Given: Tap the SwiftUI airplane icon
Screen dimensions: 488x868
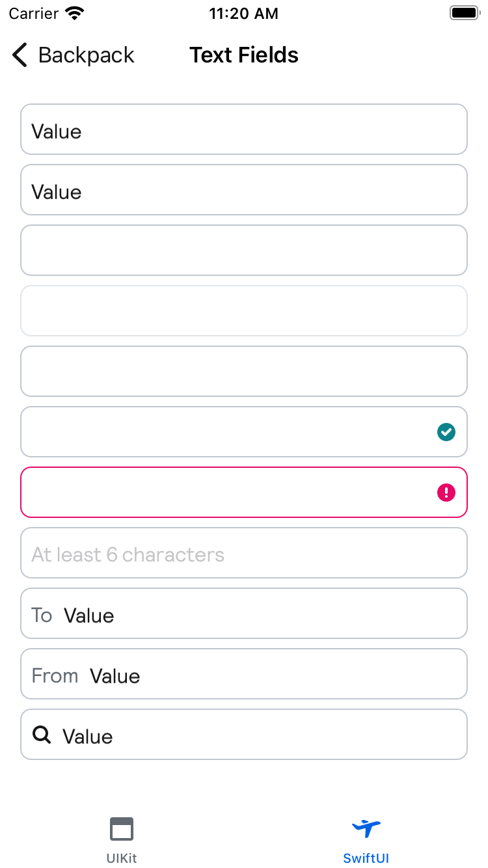Looking at the screenshot, I should 366,828.
